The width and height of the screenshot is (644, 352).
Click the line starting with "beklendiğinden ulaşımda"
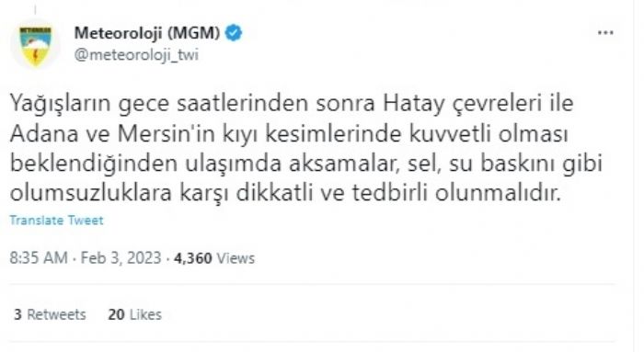point(306,164)
